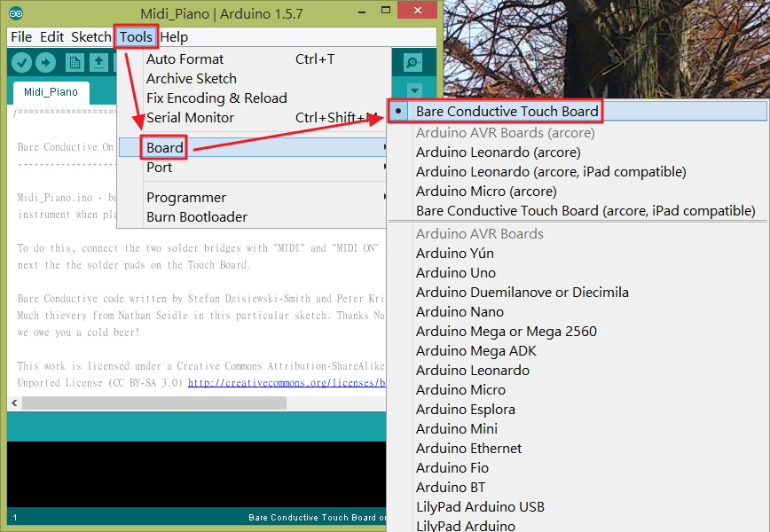
Task: Open the tab options dropdown arrow
Action: (414, 90)
